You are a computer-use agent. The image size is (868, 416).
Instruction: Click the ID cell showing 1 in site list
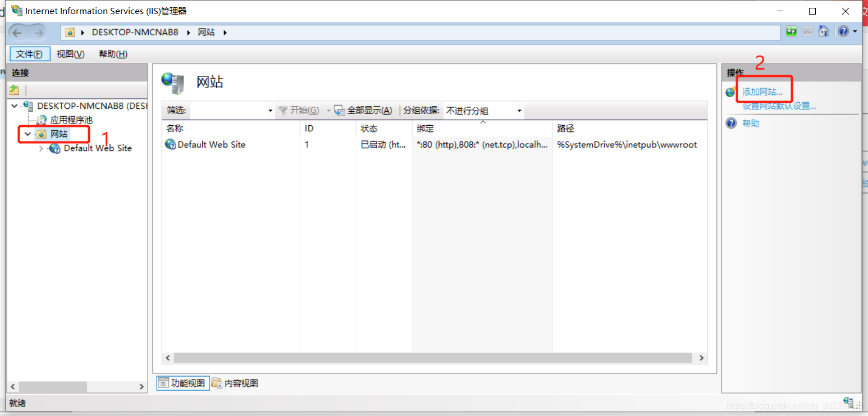(307, 144)
